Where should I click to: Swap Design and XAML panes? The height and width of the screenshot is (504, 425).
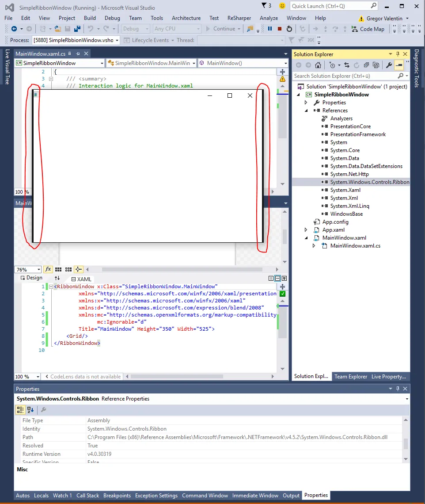click(57, 278)
